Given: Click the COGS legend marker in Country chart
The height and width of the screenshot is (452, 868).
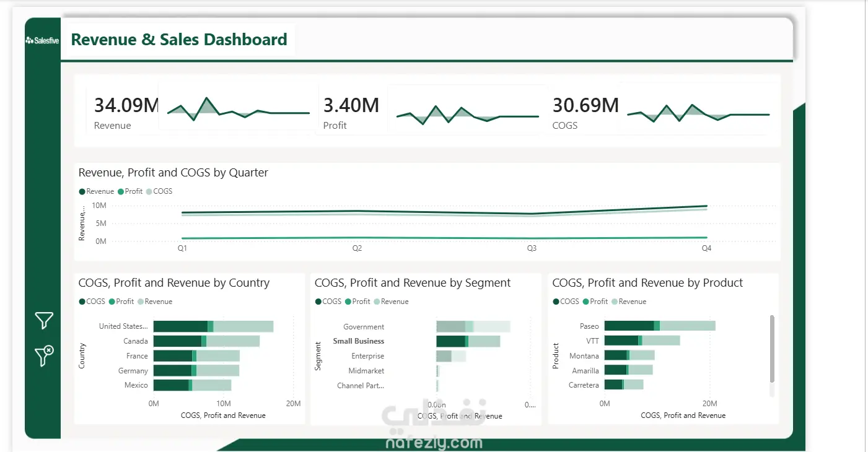Looking at the screenshot, I should pyautogui.click(x=82, y=302).
